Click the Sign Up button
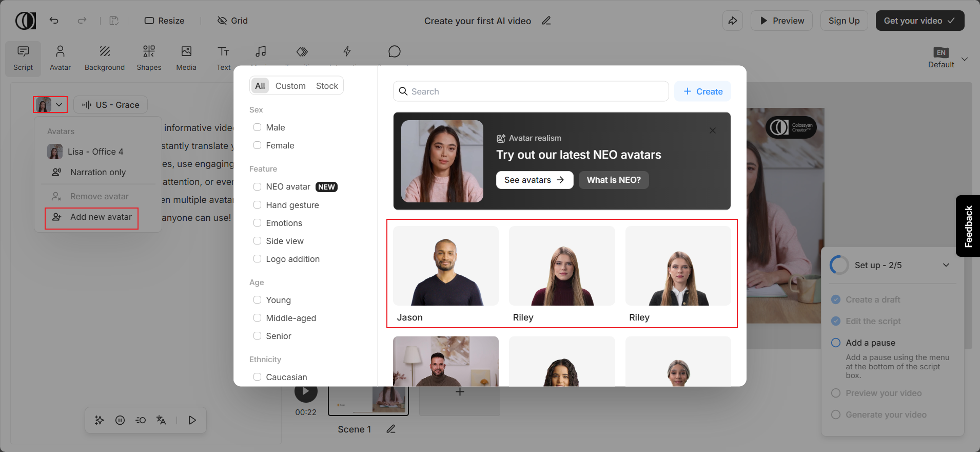980x452 pixels. tap(844, 21)
